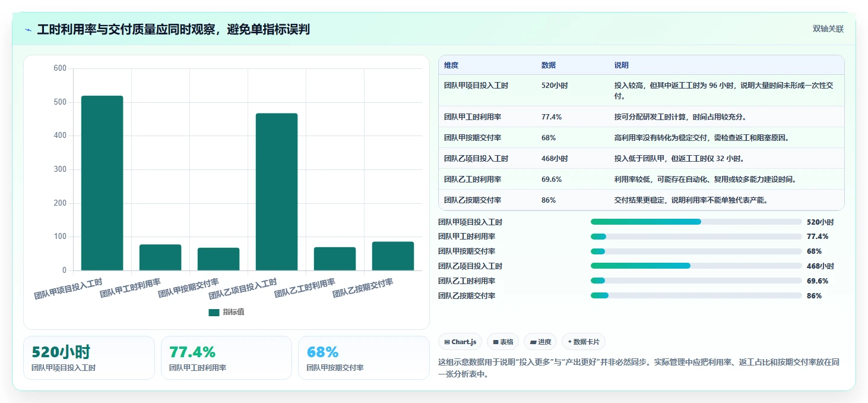Click the footnote paragraph starting 这组示意数据
Viewport: 868px width, 403px height.
point(638,369)
